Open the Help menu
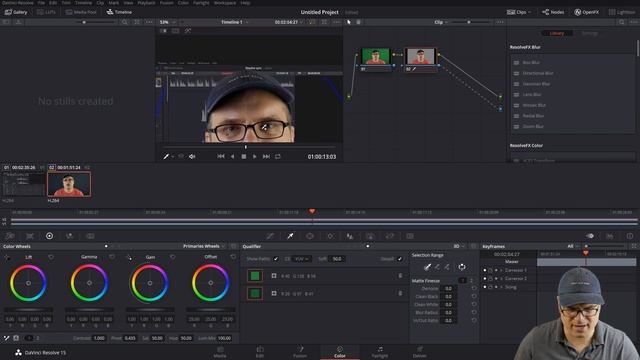The image size is (640, 360). click(x=245, y=3)
